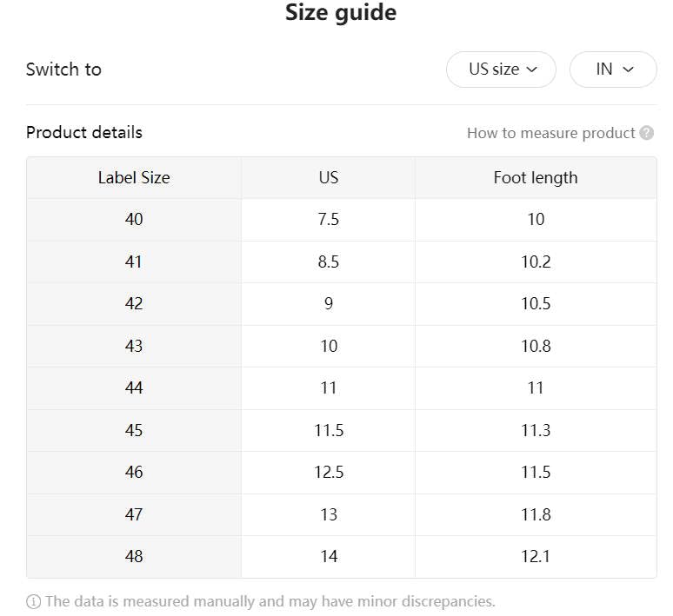Click foot length 12.1 cell

coord(536,556)
